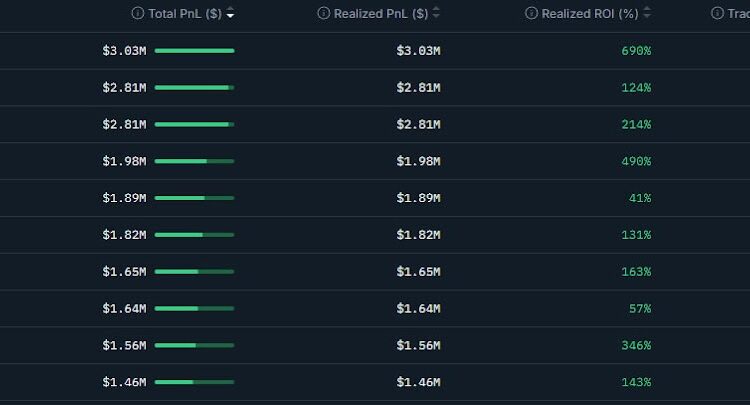Click the info icon beside Realized ROI
This screenshot has width=750, height=405.
(x=531, y=13)
